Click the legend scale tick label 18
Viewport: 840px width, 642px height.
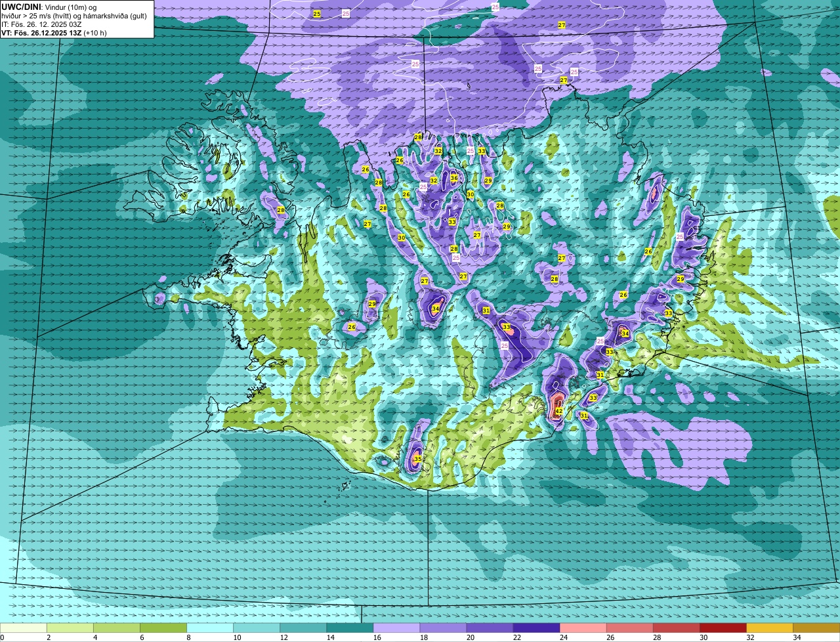[x=423, y=637]
